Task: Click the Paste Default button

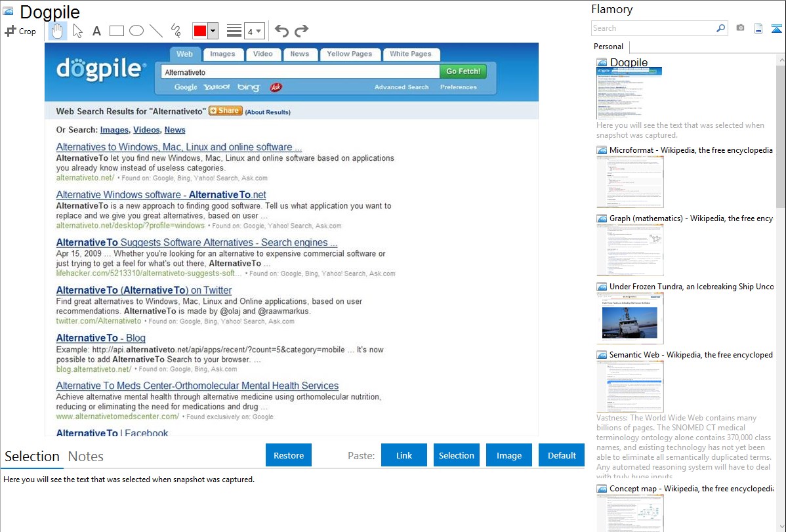Action: coord(562,455)
